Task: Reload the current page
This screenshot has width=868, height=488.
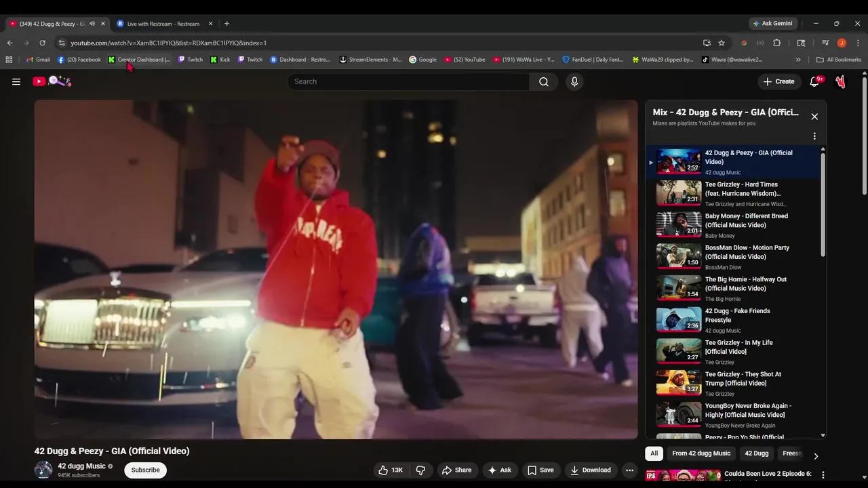Action: point(42,43)
